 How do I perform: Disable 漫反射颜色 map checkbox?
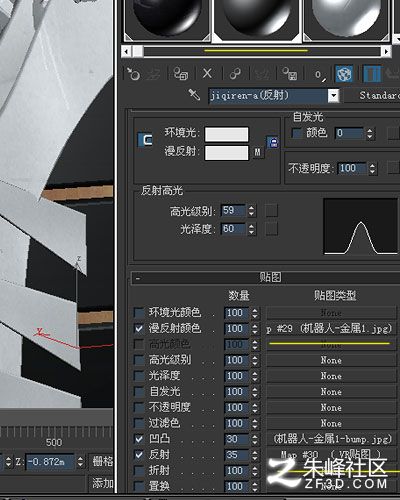pos(139,328)
